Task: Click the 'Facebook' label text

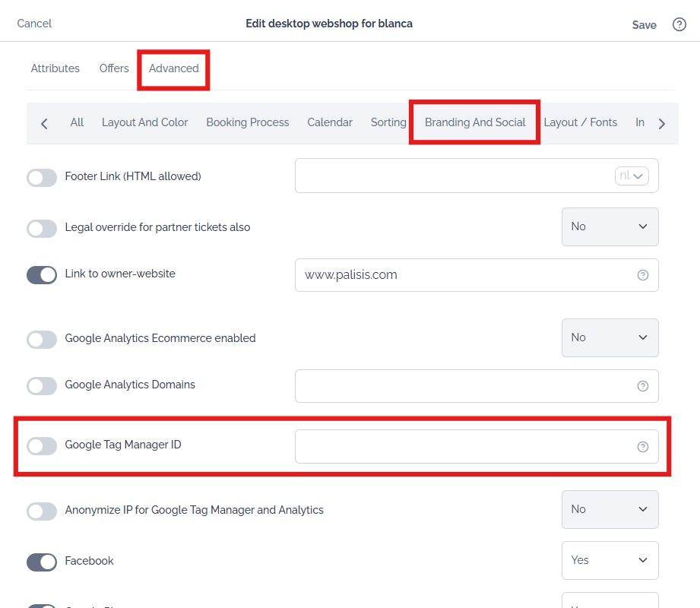Action: (89, 561)
